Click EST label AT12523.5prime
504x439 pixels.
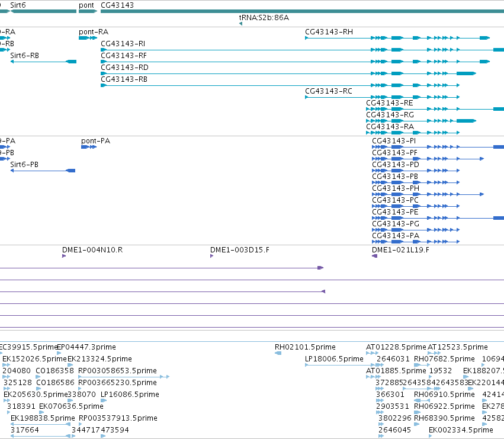point(458,347)
